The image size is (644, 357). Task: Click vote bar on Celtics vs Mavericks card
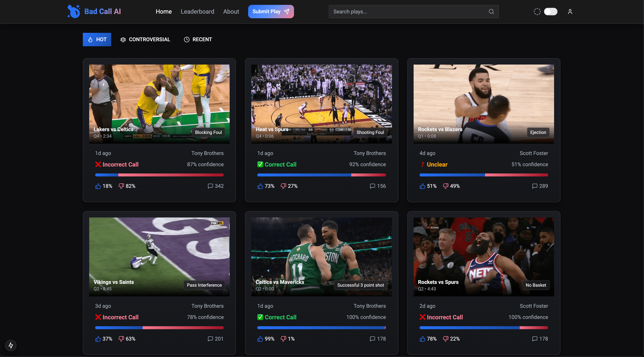point(321,328)
